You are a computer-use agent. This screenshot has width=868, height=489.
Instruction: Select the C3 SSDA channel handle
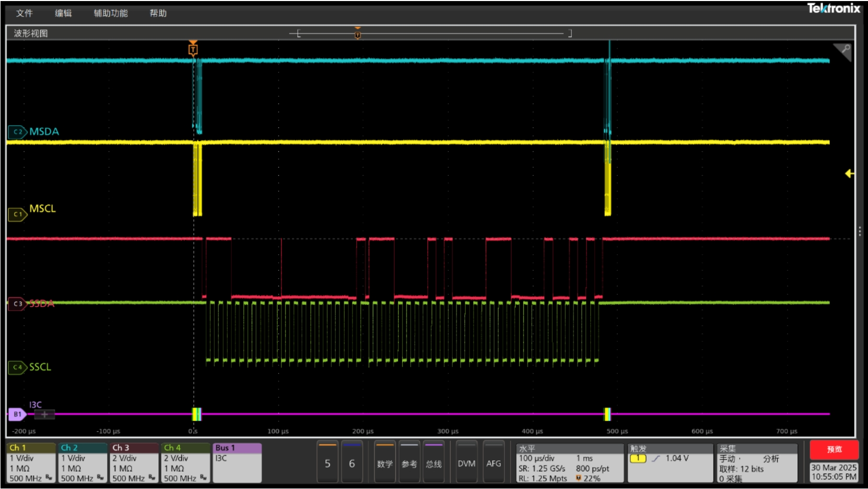coord(17,304)
